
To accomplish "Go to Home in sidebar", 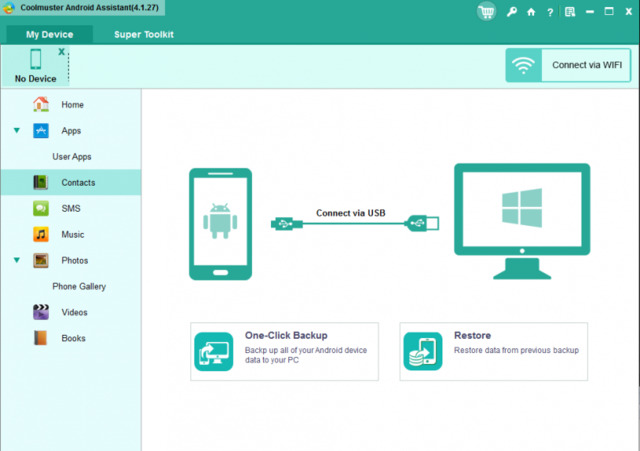I will [72, 105].
